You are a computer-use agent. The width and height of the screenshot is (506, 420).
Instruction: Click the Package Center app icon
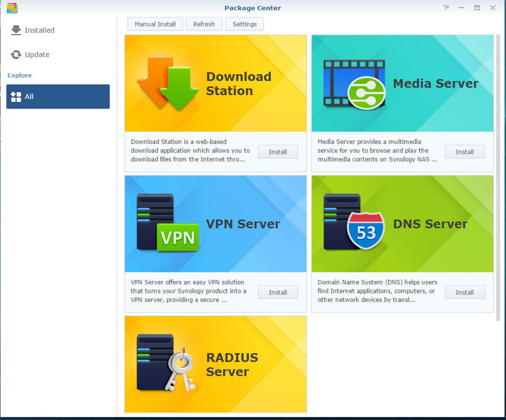[12, 8]
